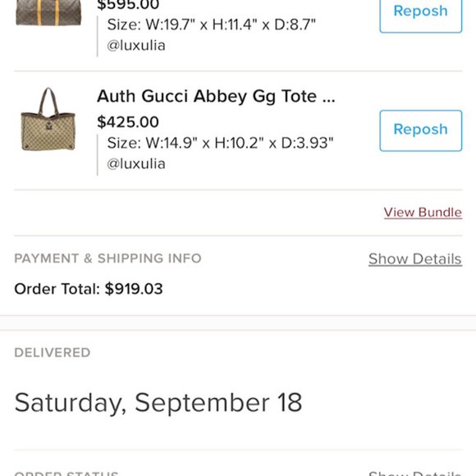
Task: Visit @luxulia seller under the Gucci tote
Action: (136, 164)
